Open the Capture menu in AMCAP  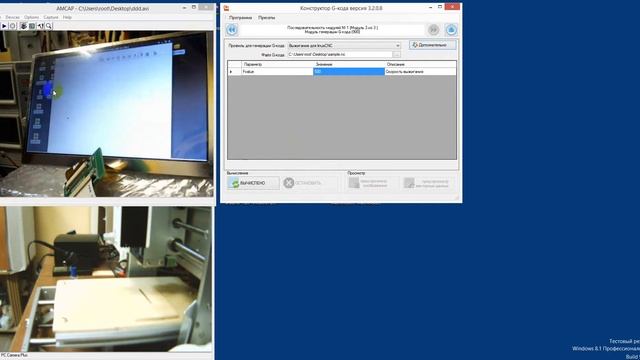click(51, 17)
